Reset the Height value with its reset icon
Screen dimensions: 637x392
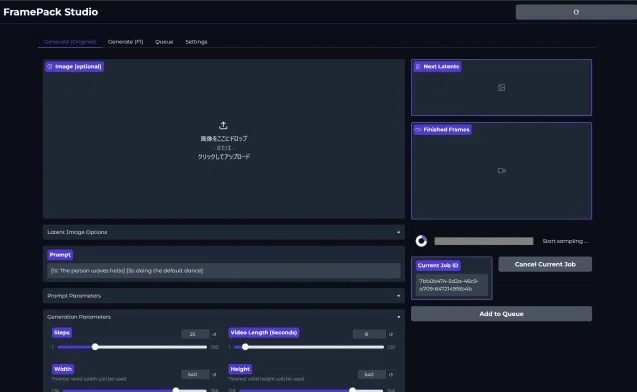(x=391, y=375)
